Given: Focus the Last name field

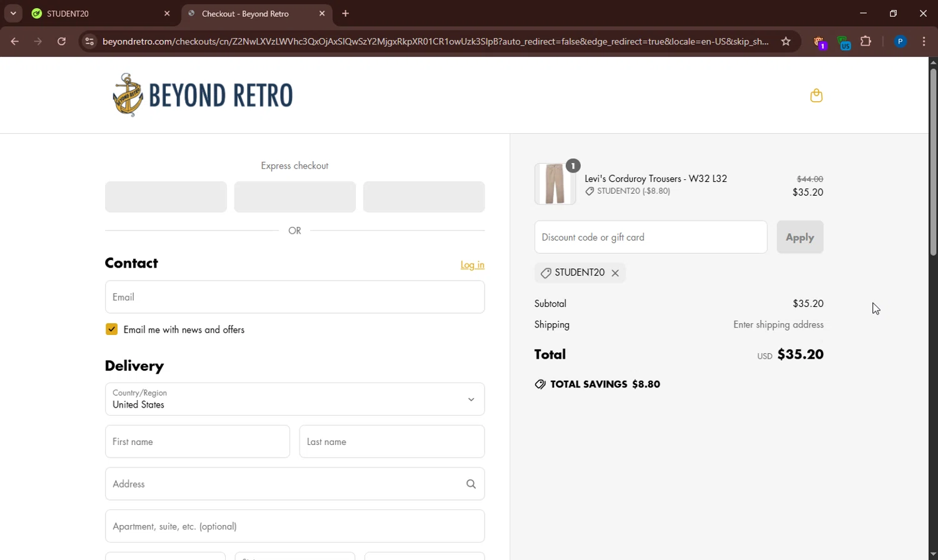Looking at the screenshot, I should [392, 441].
